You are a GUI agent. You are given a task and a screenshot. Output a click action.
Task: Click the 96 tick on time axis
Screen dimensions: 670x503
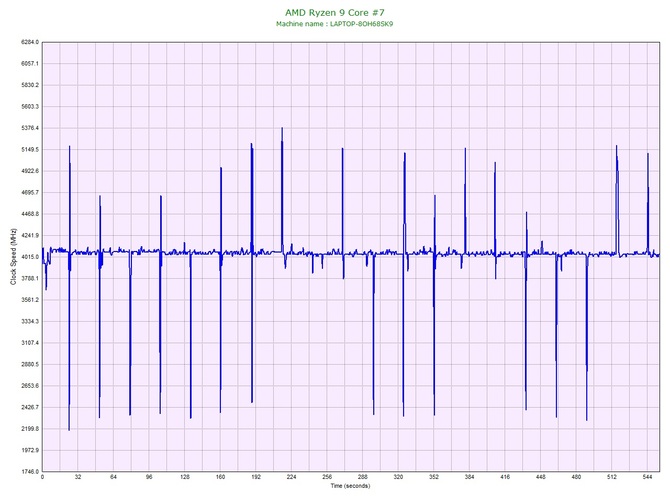pyautogui.click(x=149, y=477)
